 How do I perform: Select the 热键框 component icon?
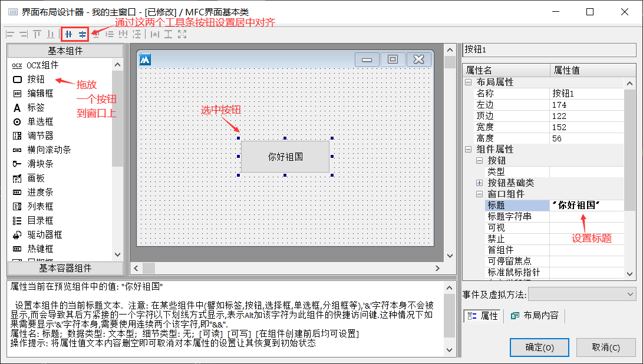pyautogui.click(x=17, y=249)
